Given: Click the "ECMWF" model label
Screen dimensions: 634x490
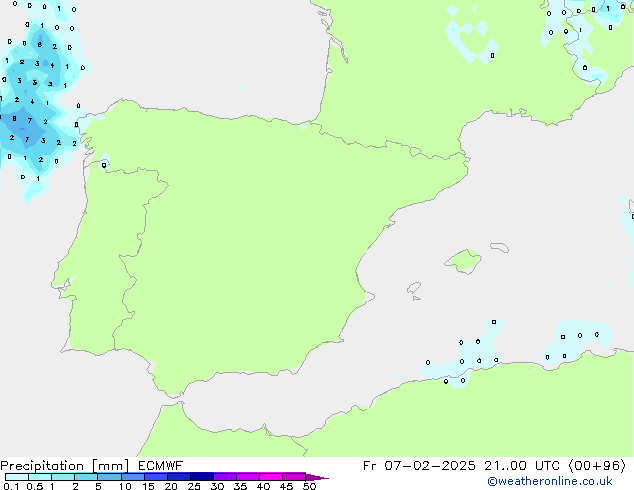Looking at the screenshot, I should coord(160,466).
